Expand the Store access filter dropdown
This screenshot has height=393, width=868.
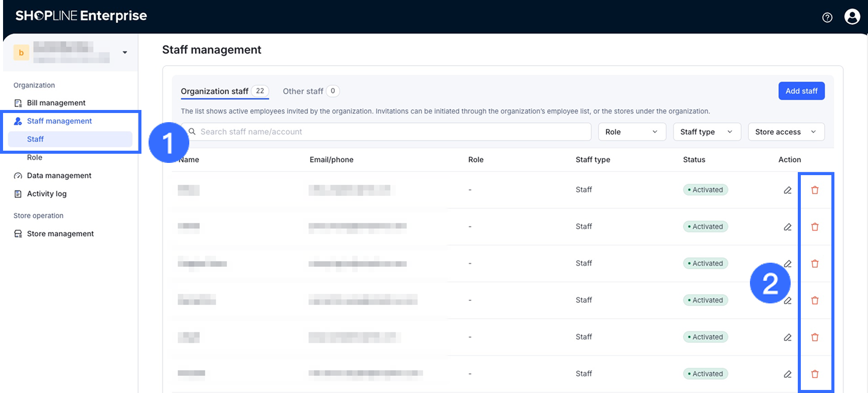(786, 132)
